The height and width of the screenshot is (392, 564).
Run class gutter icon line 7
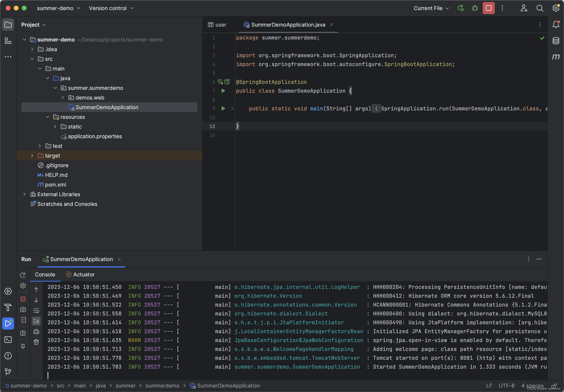point(223,91)
